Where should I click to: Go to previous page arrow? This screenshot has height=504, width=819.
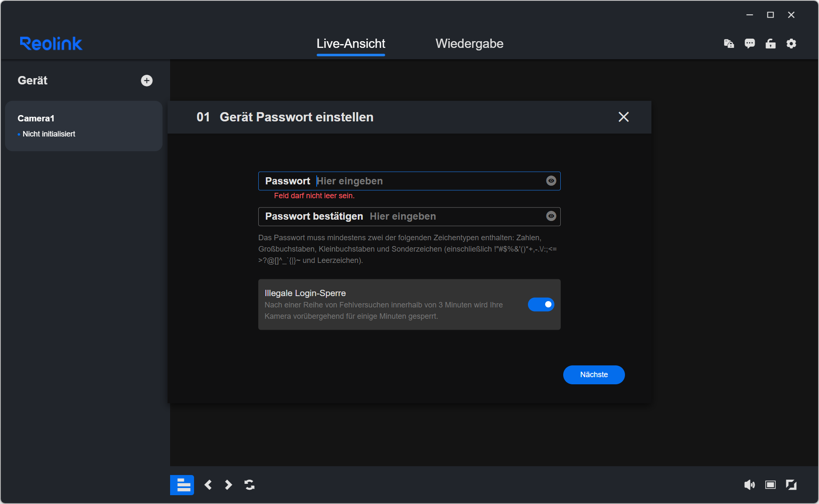click(x=208, y=485)
